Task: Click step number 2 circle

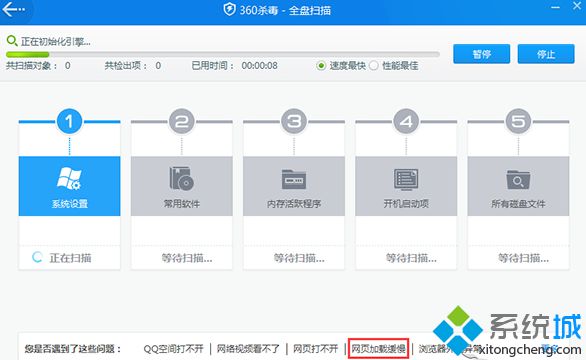Action: pyautogui.click(x=182, y=121)
